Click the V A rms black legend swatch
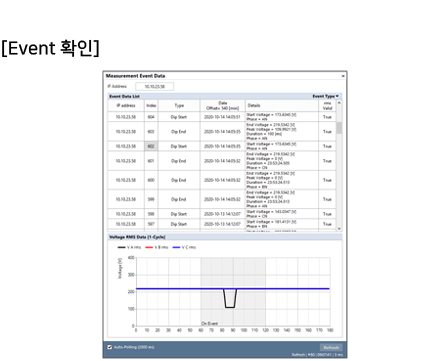Image resolution: width=433 pixels, height=361 pixels. pos(121,247)
